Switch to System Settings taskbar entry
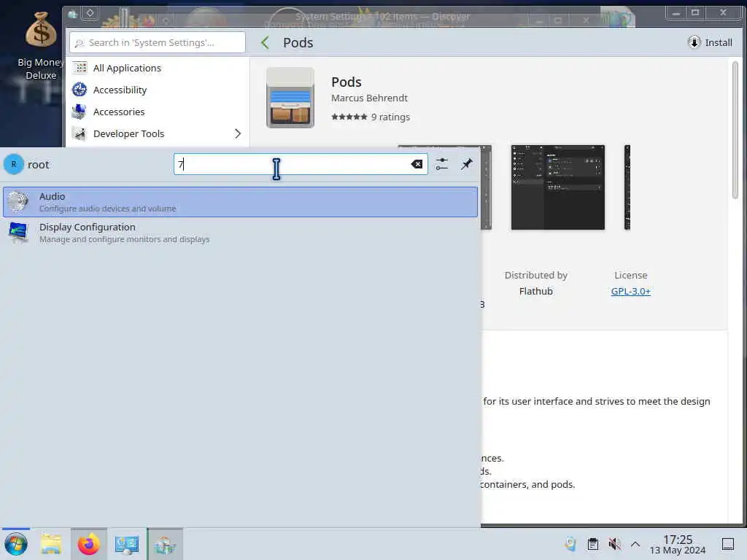The height and width of the screenshot is (560, 747). coord(127,544)
